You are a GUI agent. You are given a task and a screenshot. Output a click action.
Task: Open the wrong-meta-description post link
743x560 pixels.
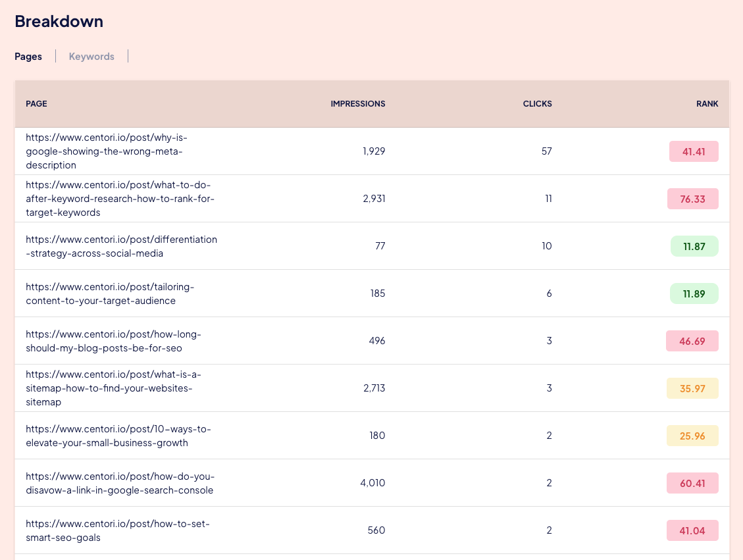tap(104, 151)
